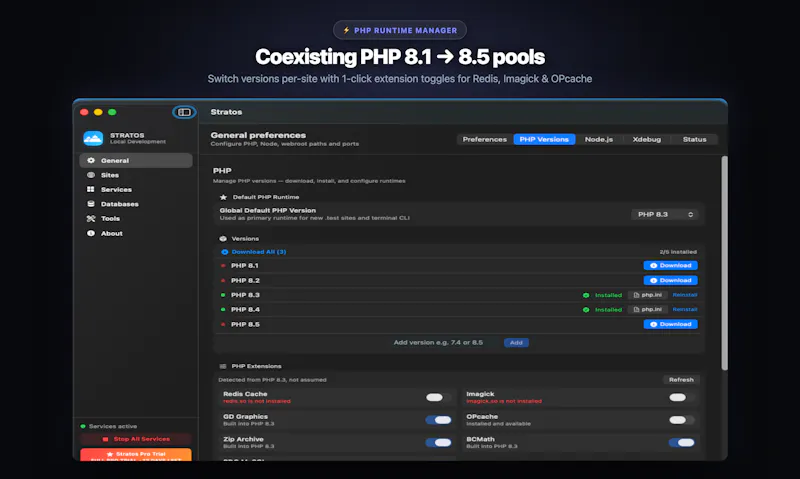This screenshot has width=800, height=479.
Task: Refresh the PHP extensions list
Action: point(681,380)
